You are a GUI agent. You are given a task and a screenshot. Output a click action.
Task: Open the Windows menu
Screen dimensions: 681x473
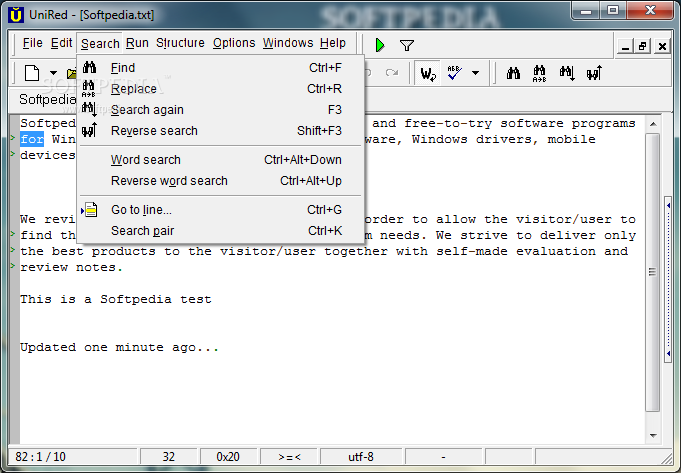point(288,43)
